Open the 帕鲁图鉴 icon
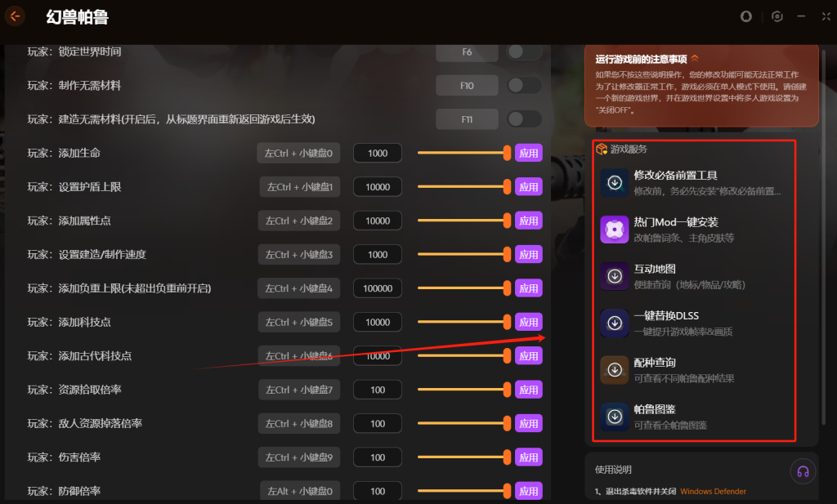The width and height of the screenshot is (837, 504). (x=615, y=417)
